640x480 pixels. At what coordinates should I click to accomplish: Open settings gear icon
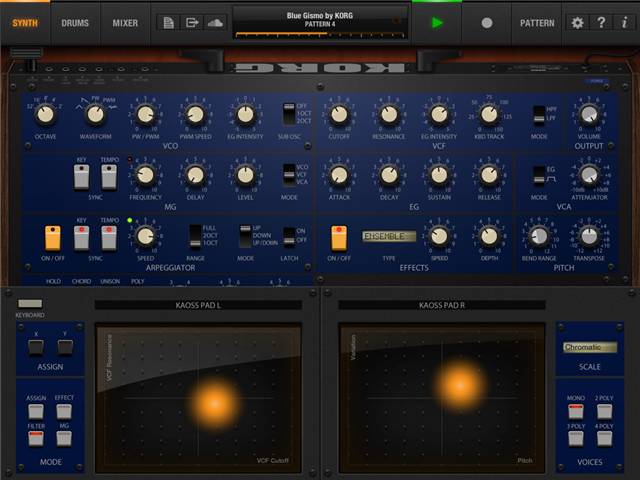577,23
